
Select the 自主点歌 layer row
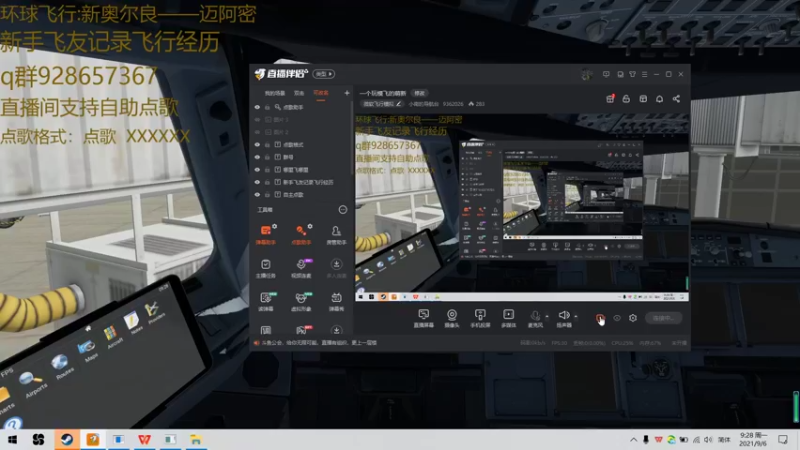(301, 194)
